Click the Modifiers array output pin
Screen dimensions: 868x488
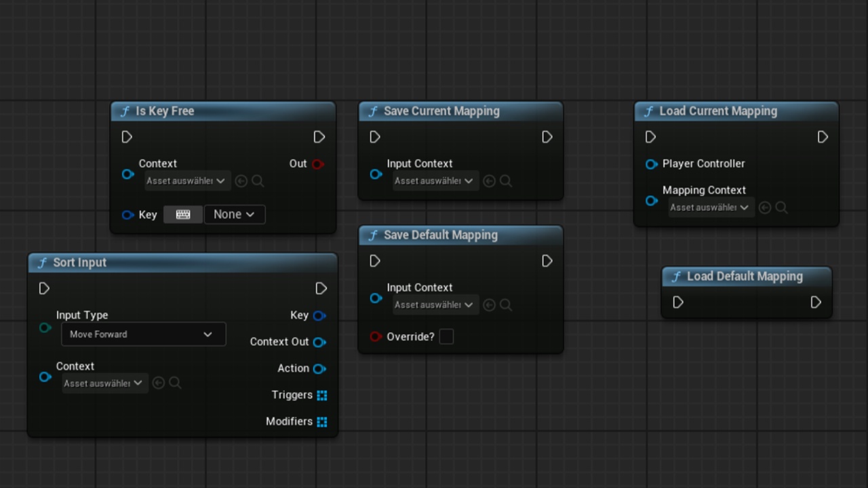coord(322,422)
